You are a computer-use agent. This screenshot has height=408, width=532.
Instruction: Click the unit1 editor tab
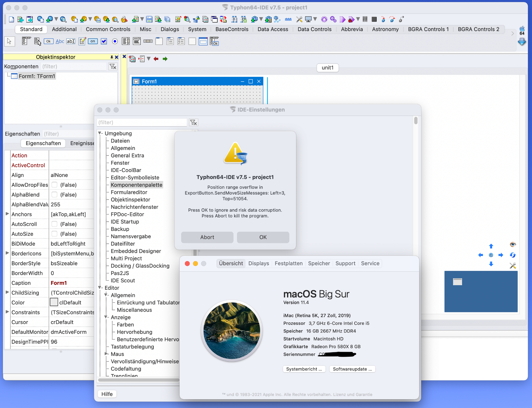pos(327,68)
